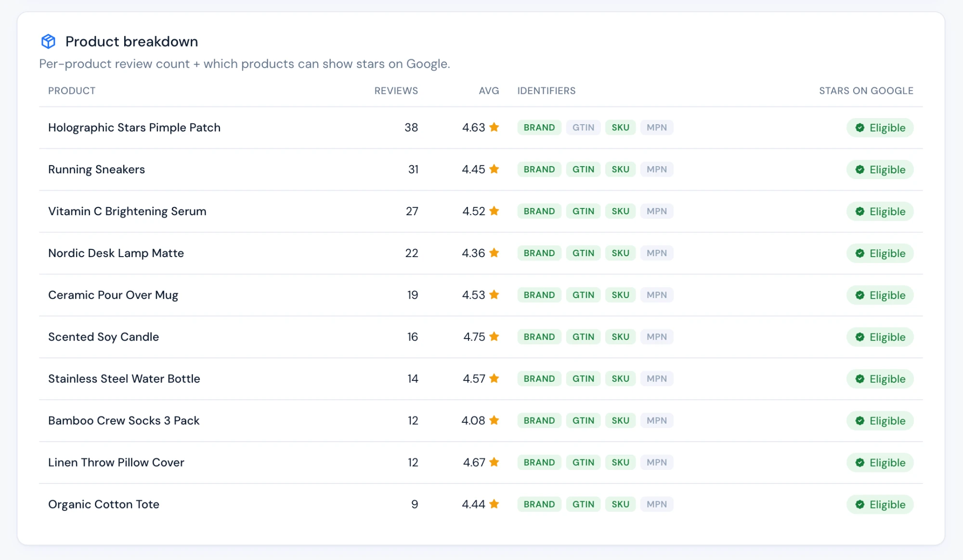Screen dimensions: 963x560
Task: Select Nordic Desk Lamp Matte product name
Action: [116, 253]
